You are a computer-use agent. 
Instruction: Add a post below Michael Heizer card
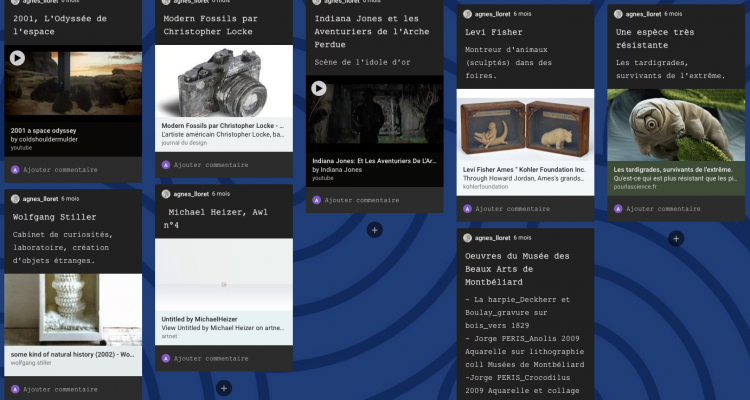click(224, 388)
